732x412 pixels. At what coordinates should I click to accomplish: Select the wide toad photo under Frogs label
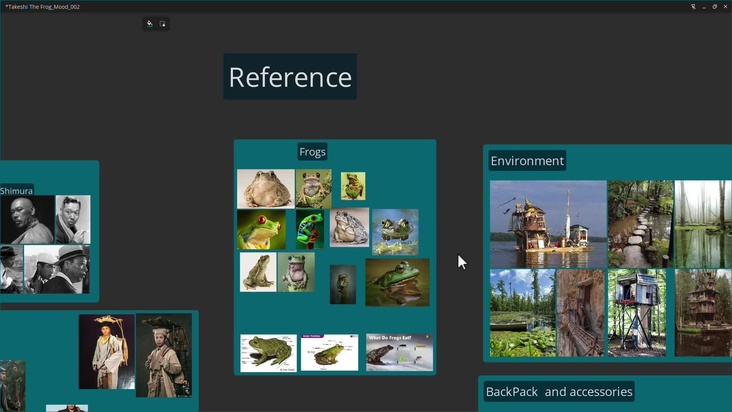tap(265, 188)
